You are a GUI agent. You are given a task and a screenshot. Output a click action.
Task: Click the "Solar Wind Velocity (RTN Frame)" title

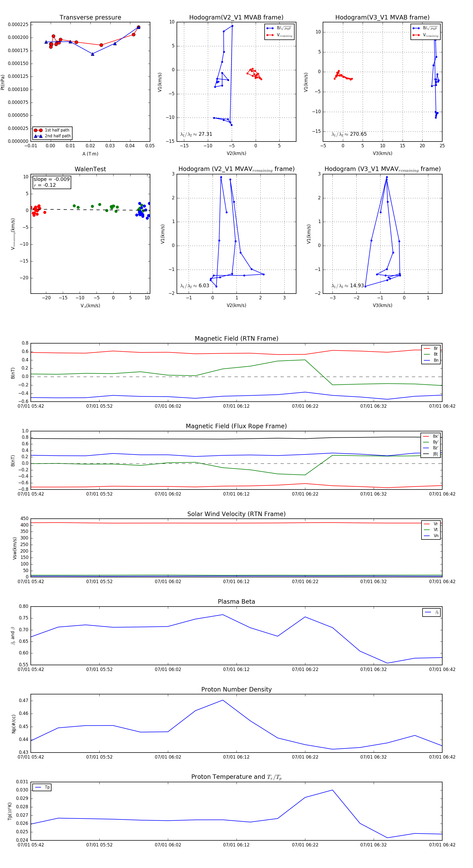click(236, 514)
